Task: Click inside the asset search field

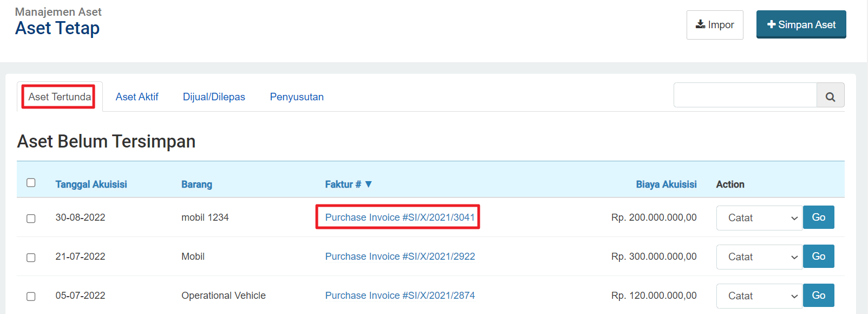Action: [x=745, y=95]
